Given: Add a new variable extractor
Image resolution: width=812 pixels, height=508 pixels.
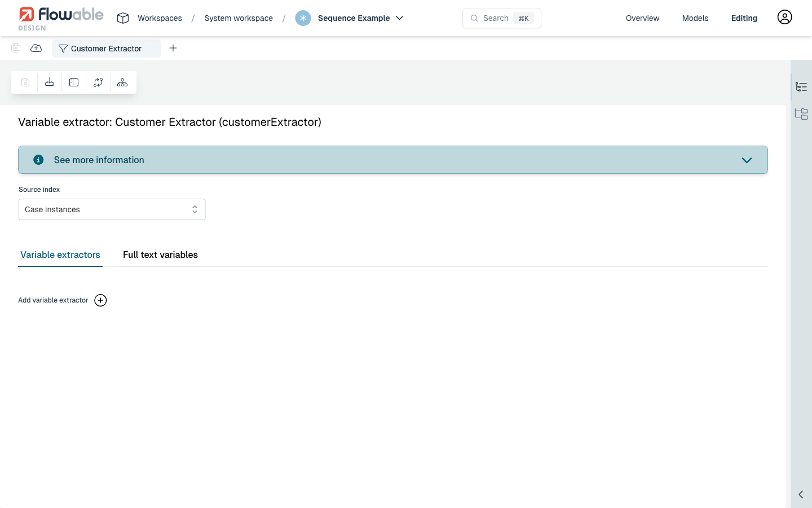Looking at the screenshot, I should coord(100,300).
